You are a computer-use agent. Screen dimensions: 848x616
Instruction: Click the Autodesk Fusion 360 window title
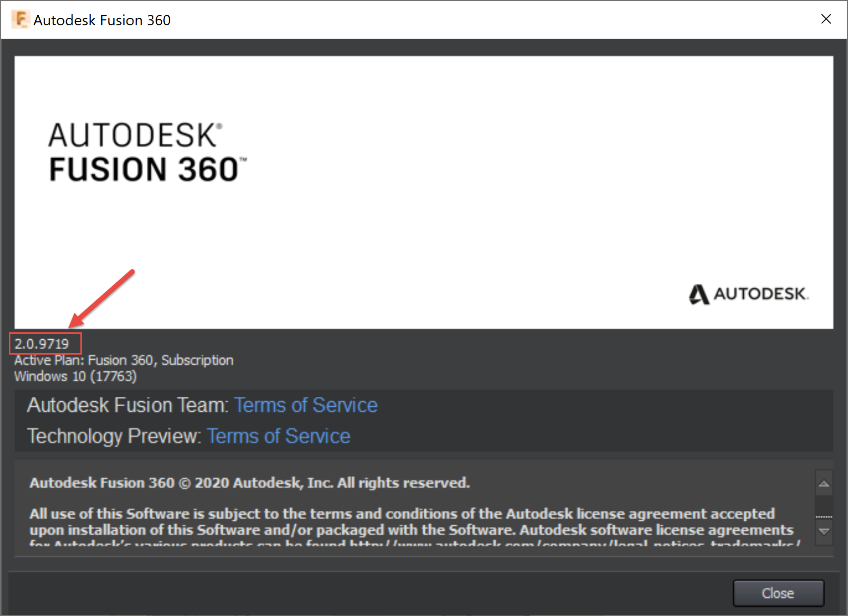(x=102, y=20)
